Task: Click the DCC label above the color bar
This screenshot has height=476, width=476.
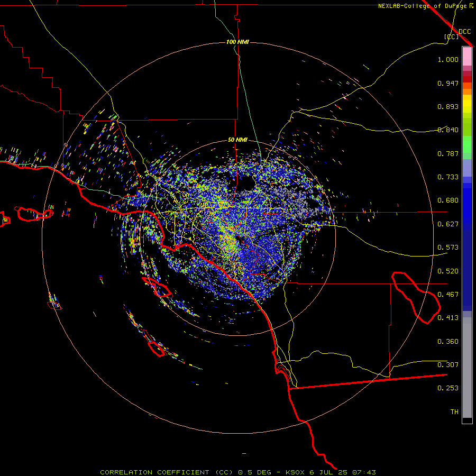Action: [465, 32]
